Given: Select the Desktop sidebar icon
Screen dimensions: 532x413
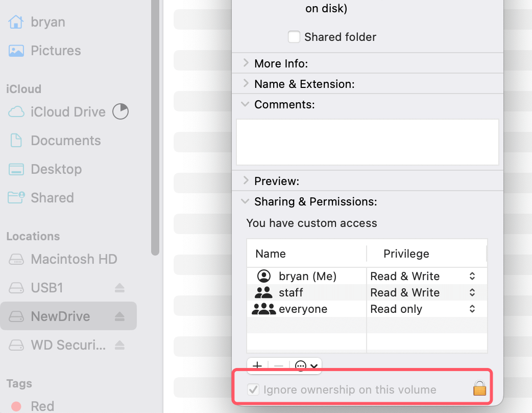Looking at the screenshot, I should (17, 169).
